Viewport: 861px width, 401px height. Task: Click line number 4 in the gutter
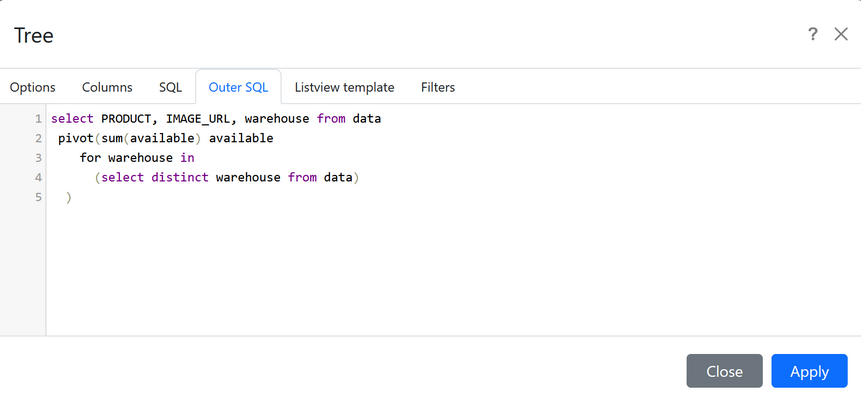point(38,178)
